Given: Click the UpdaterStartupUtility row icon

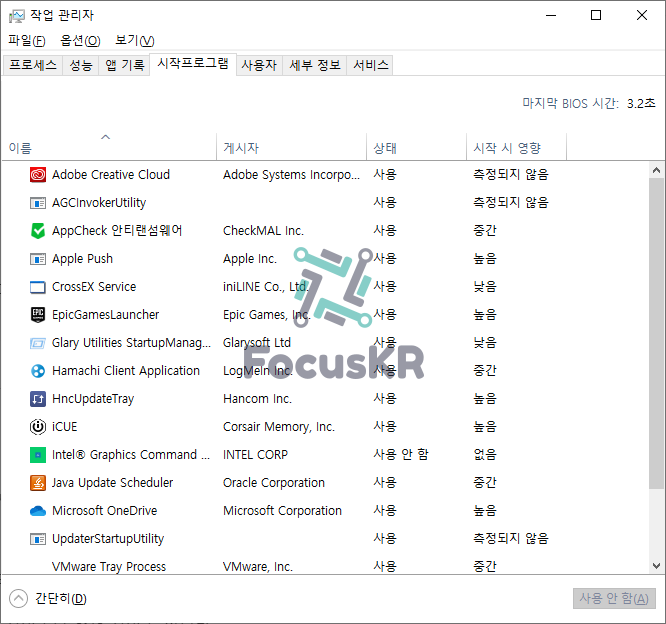Looking at the screenshot, I should click(38, 539).
